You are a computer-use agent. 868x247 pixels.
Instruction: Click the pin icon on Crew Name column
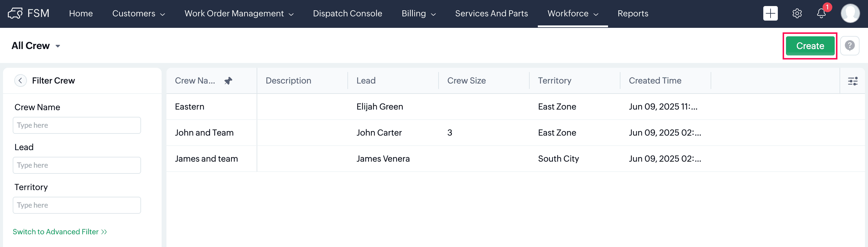pos(228,81)
